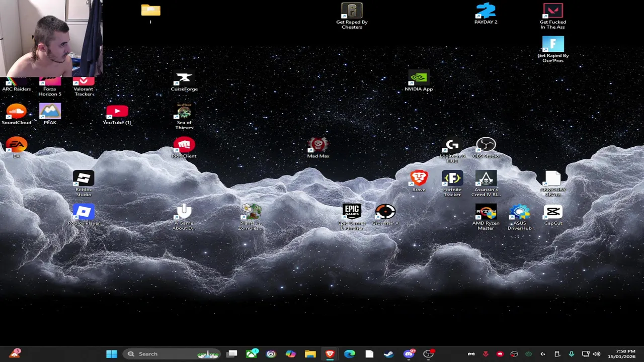Image resolution: width=644 pixels, height=362 pixels.
Task: Open the Rainbow Six Siege 6 shortcut icon
Action: tap(352, 16)
